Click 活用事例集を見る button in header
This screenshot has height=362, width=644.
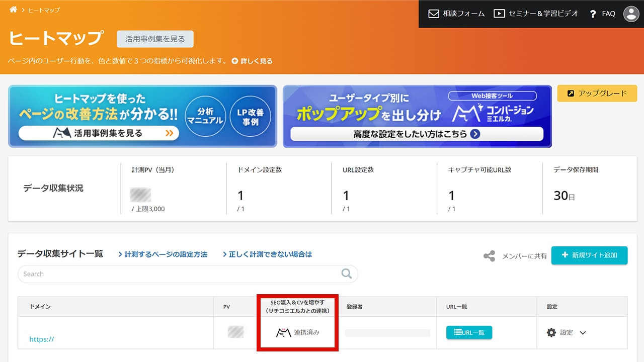[x=155, y=39]
